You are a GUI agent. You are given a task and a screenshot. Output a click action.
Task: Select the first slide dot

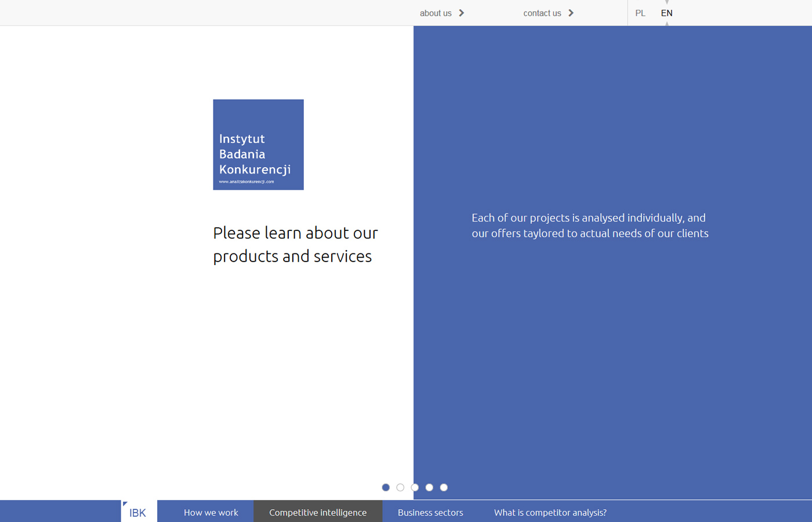[x=386, y=487]
